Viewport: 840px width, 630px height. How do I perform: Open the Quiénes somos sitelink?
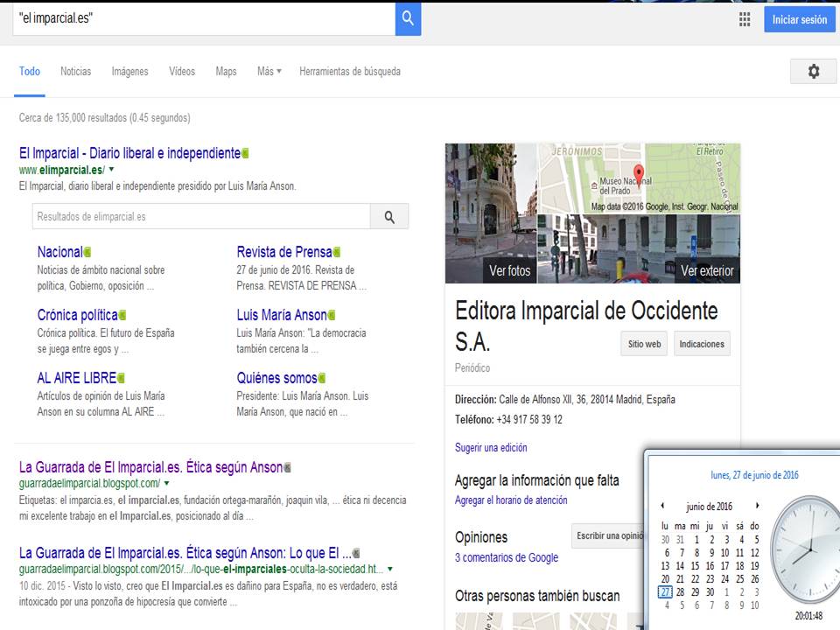[x=277, y=378]
